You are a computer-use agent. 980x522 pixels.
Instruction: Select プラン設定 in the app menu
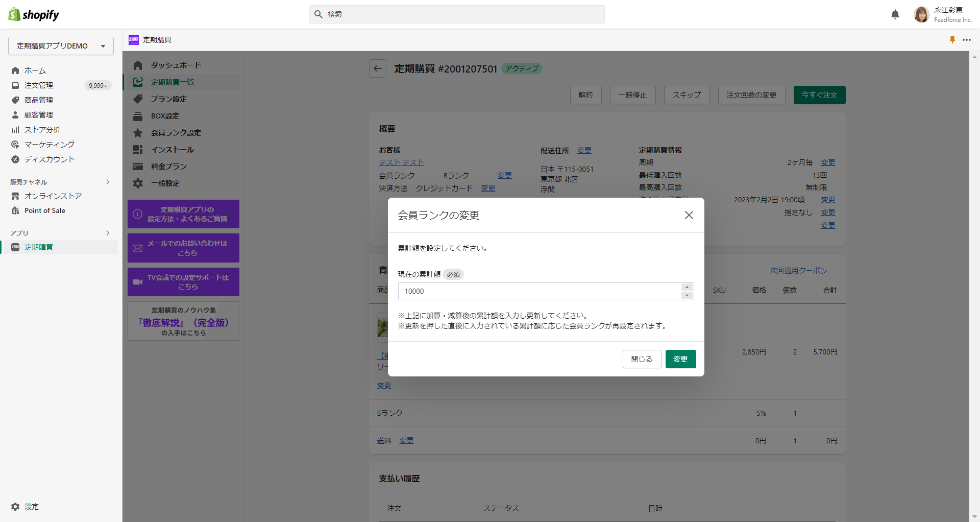(168, 99)
